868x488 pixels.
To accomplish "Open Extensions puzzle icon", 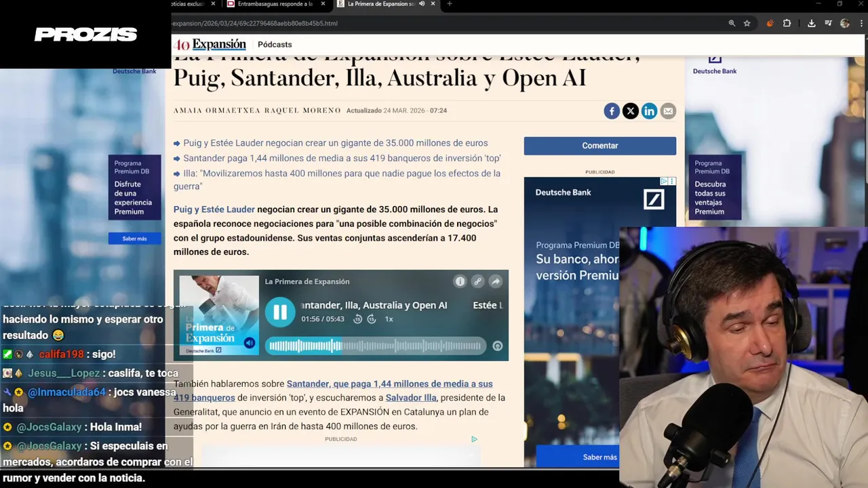I will point(787,23).
